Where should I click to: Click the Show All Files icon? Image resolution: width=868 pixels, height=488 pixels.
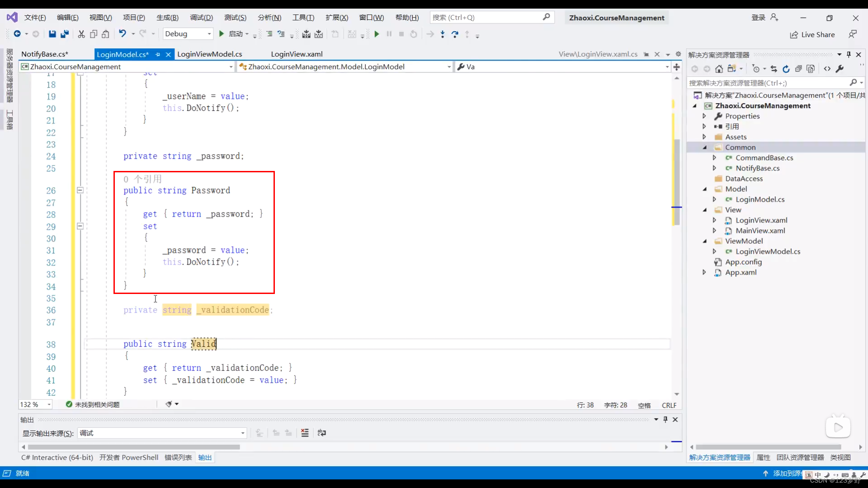tap(811, 69)
